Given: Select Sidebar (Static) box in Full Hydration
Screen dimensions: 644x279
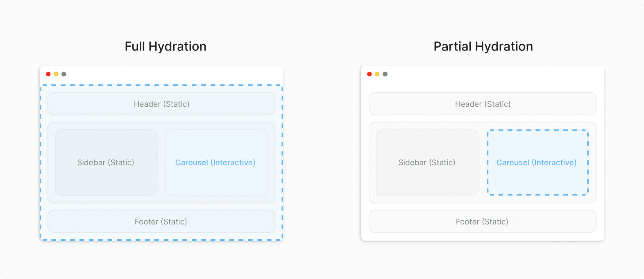Looking at the screenshot, I should [x=106, y=181].
